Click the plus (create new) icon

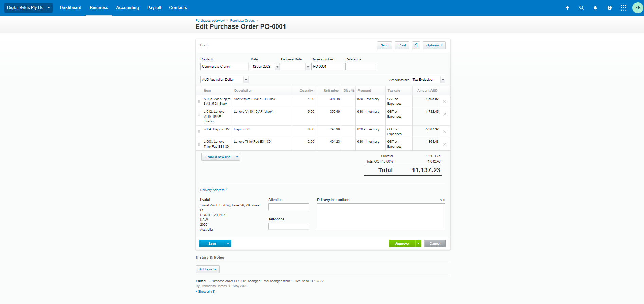pyautogui.click(x=567, y=8)
